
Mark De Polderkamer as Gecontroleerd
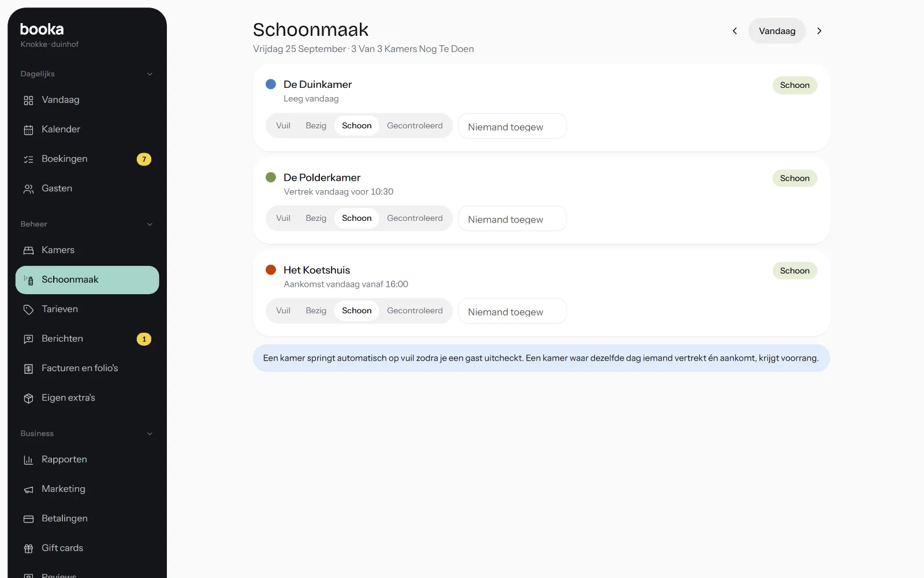(415, 218)
